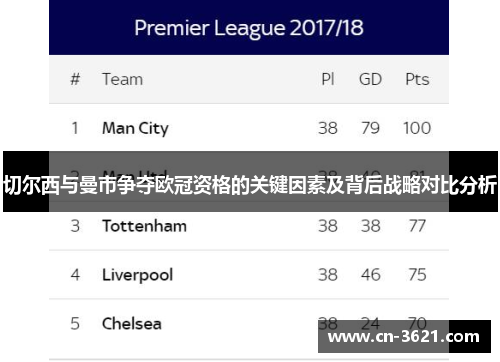
Task: Select the Chelsea team name
Action: [x=132, y=324]
